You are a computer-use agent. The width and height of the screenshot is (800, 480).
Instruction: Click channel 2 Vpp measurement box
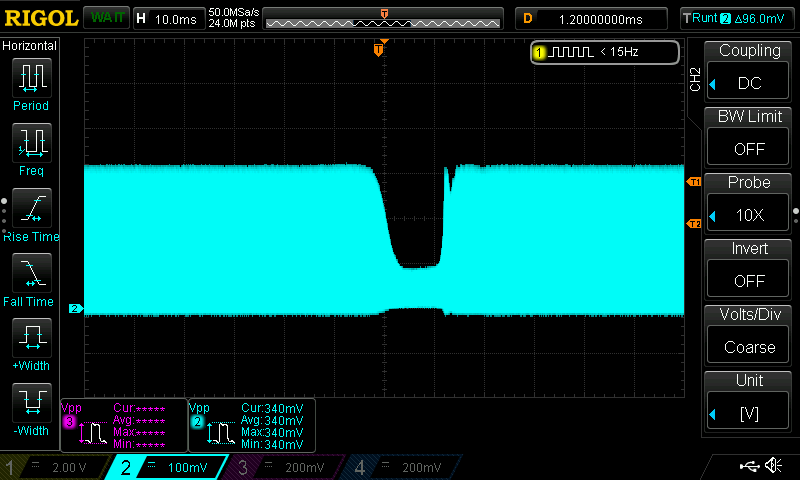pos(251,425)
